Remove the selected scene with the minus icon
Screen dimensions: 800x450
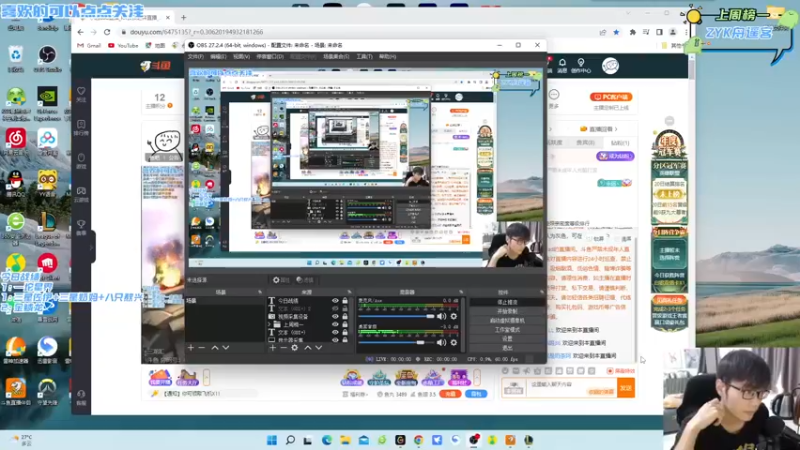coord(202,347)
